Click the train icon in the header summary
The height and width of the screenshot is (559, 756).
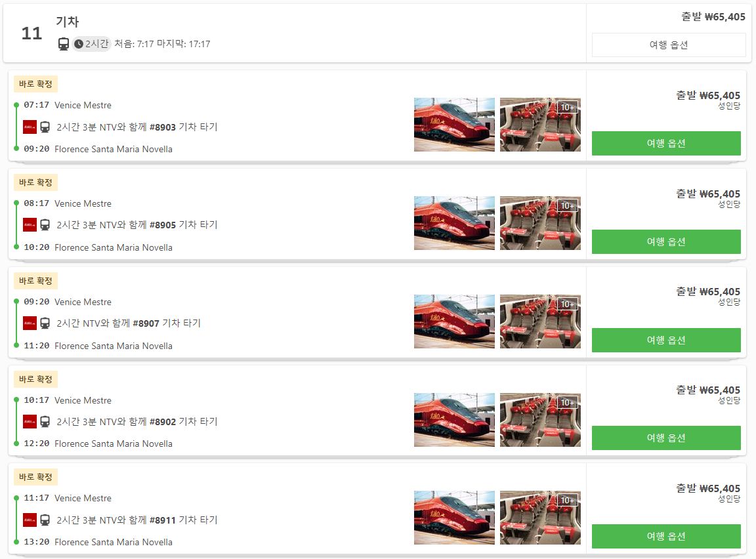(63, 44)
